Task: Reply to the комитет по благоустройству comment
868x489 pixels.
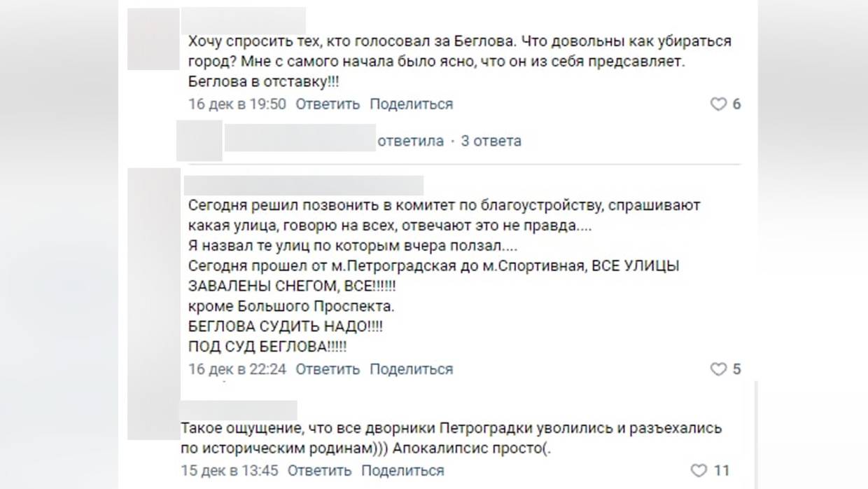Action: (327, 369)
